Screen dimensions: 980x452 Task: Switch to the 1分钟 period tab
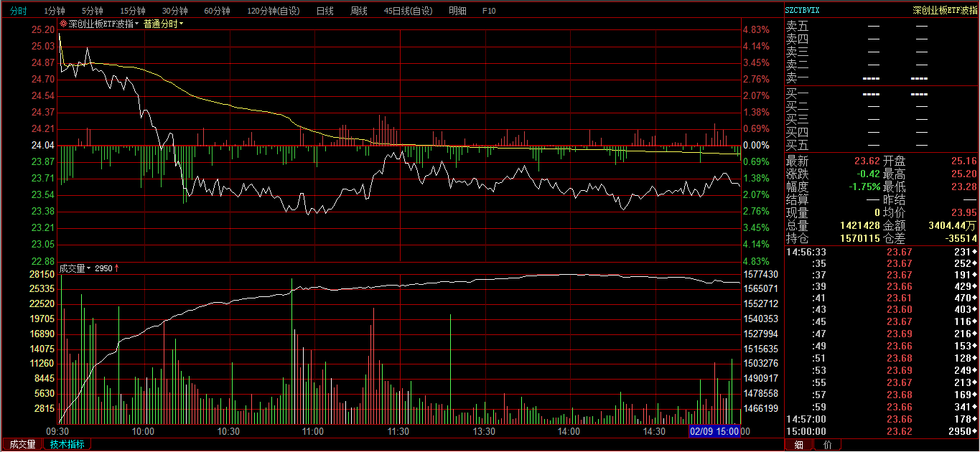click(x=54, y=11)
